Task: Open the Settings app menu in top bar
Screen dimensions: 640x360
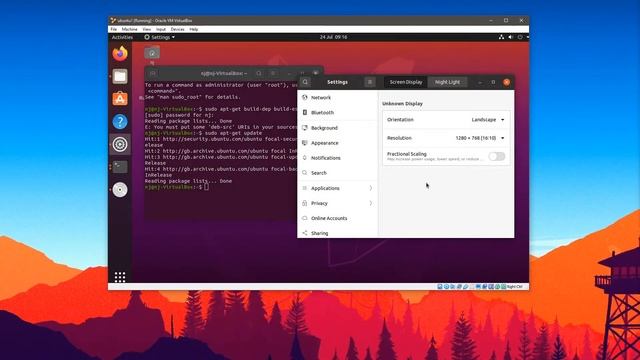Action: pyautogui.click(x=160, y=37)
